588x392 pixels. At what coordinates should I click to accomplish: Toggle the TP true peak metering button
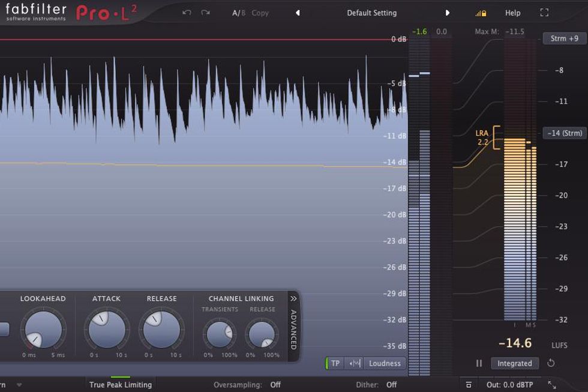click(335, 363)
